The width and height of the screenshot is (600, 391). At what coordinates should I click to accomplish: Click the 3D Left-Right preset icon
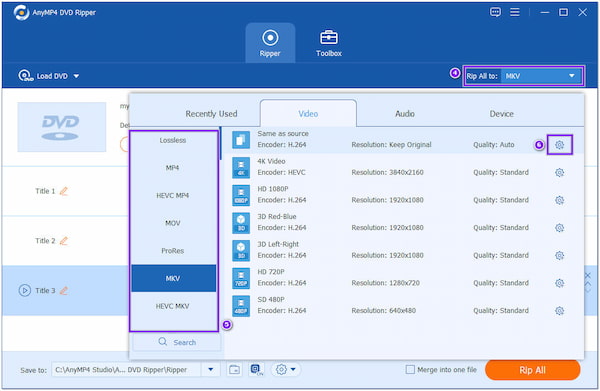241,251
